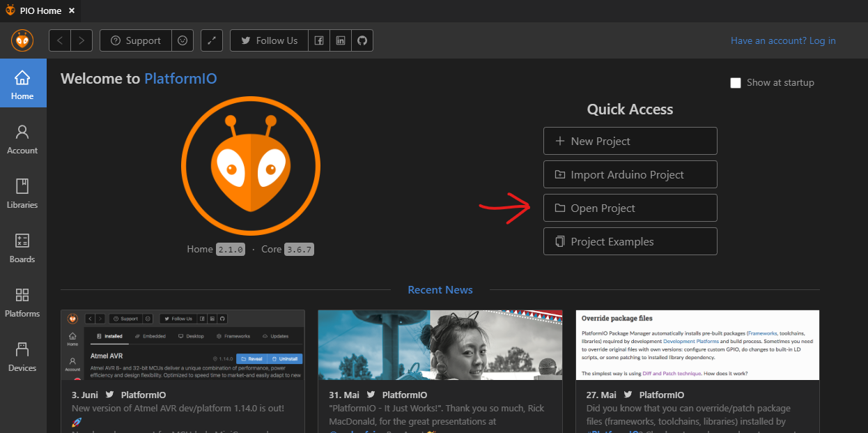Go back using the left arrow button
The width and height of the screenshot is (868, 433).
[60, 40]
